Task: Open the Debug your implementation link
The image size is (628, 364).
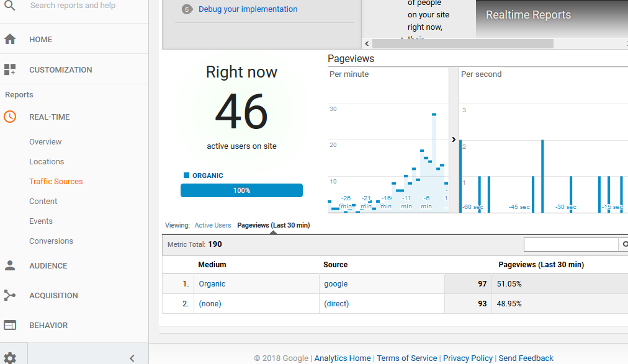Action: coord(248,9)
